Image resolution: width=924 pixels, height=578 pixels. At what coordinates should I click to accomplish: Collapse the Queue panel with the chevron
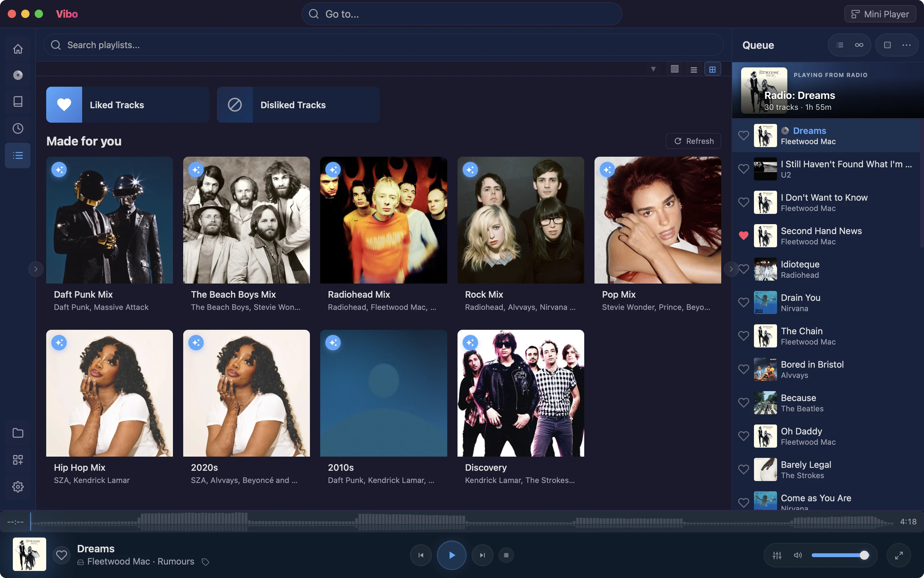pyautogui.click(x=731, y=269)
